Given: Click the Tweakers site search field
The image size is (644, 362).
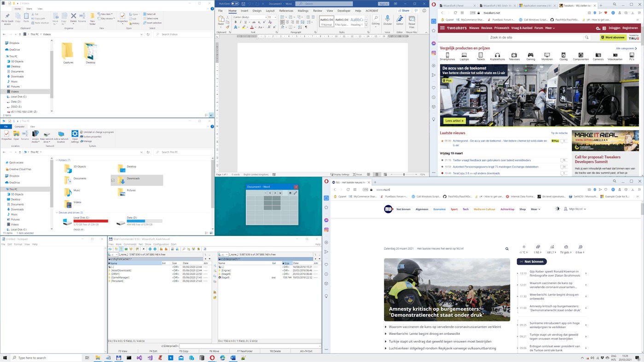Looking at the screenshot, I should [x=536, y=37].
